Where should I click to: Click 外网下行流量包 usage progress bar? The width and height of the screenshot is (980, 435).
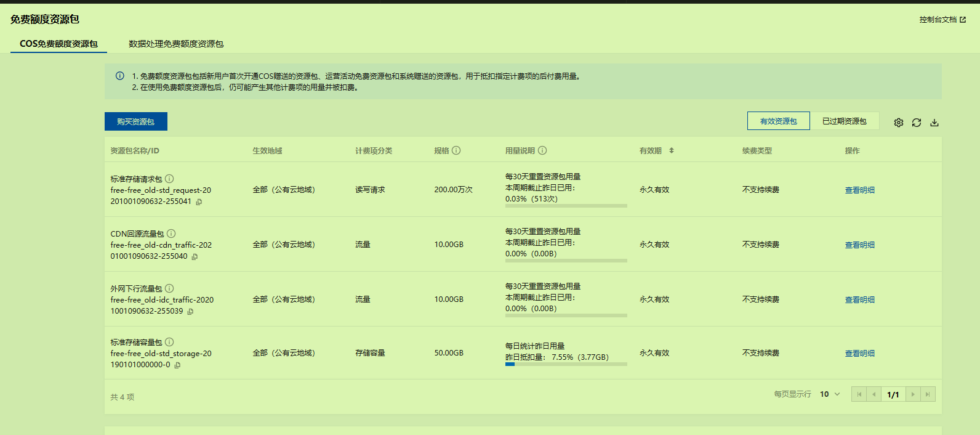566,315
